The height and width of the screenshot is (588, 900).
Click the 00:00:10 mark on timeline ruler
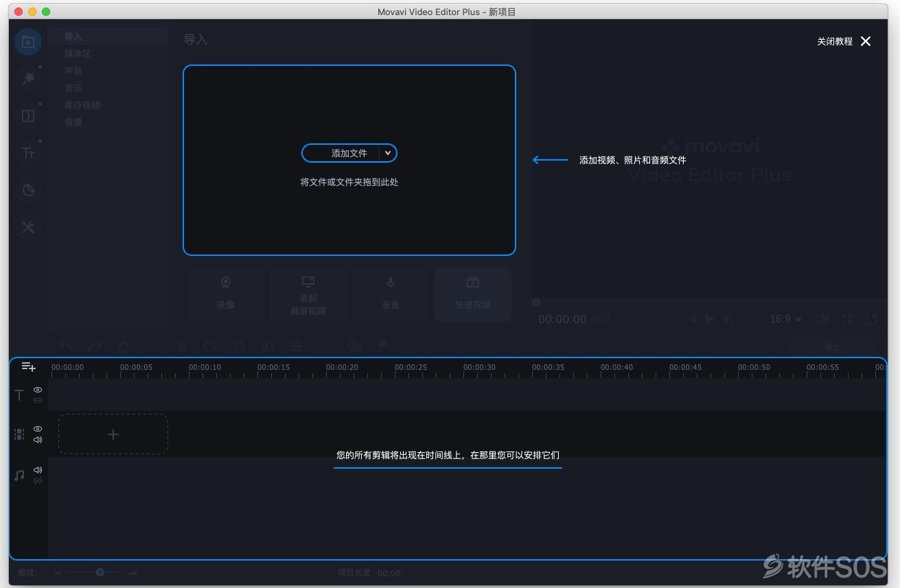[x=205, y=367]
